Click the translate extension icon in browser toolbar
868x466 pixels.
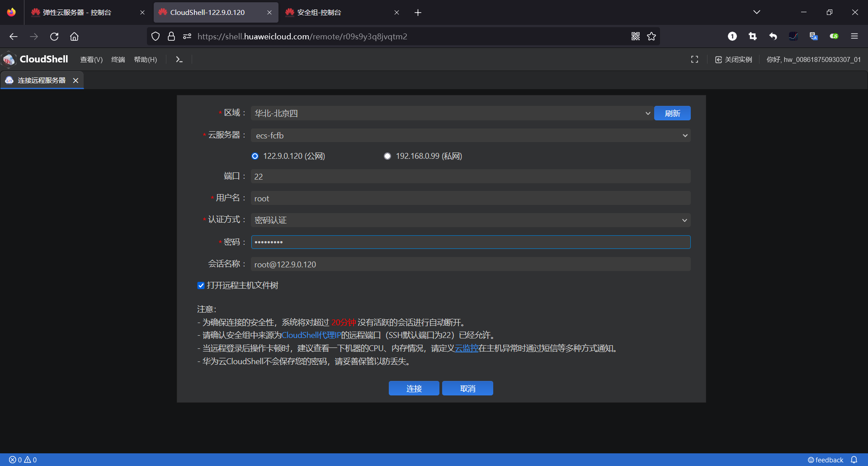pyautogui.click(x=813, y=36)
